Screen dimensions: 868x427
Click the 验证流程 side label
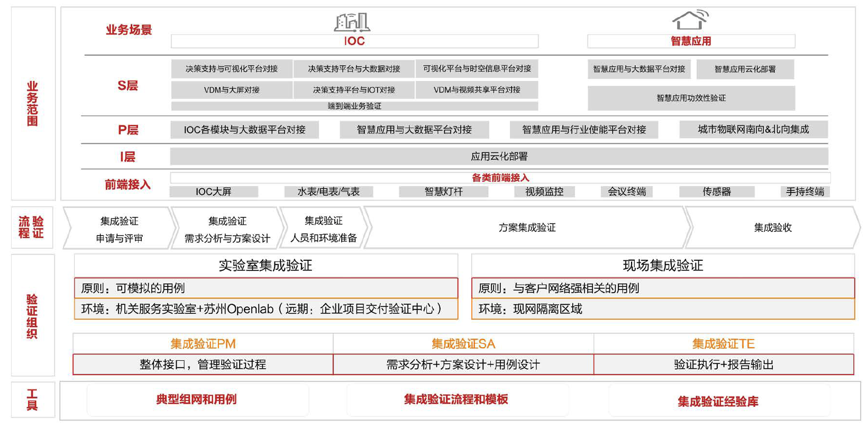pos(31,228)
